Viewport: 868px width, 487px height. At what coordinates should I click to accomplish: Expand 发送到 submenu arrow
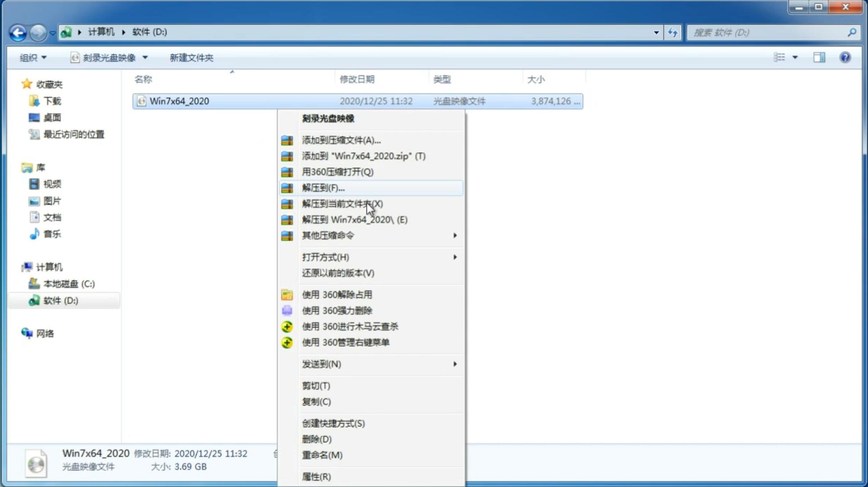tap(455, 364)
